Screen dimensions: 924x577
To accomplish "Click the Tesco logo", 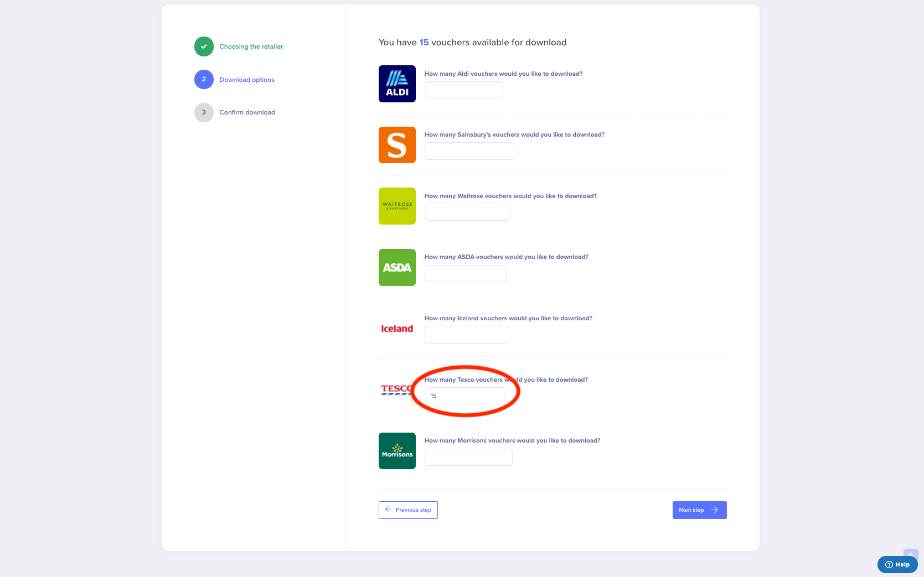I will click(396, 389).
